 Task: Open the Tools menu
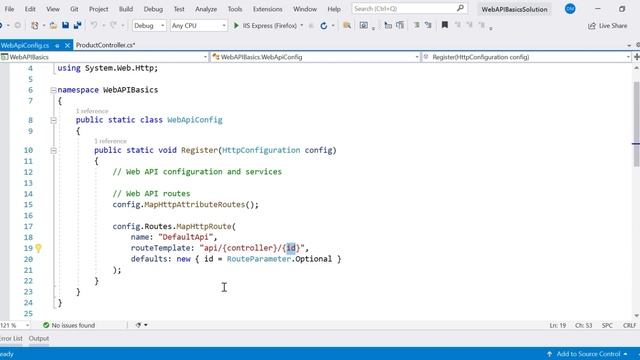pyautogui.click(x=235, y=9)
